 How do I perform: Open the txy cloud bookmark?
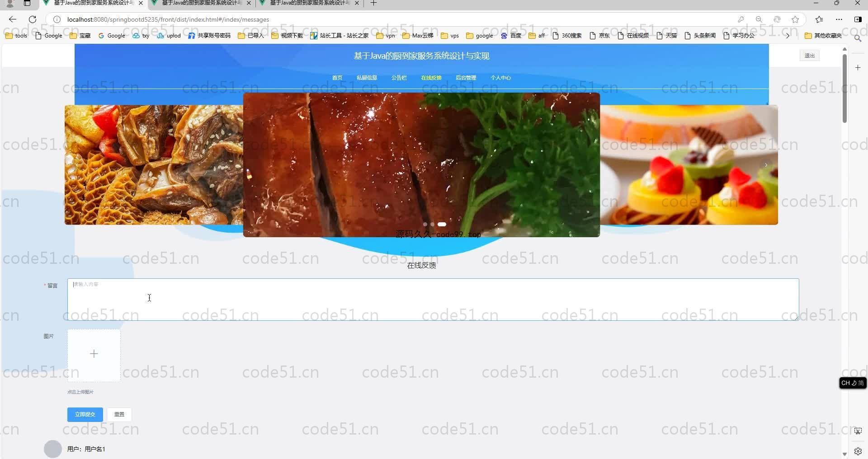coord(141,36)
